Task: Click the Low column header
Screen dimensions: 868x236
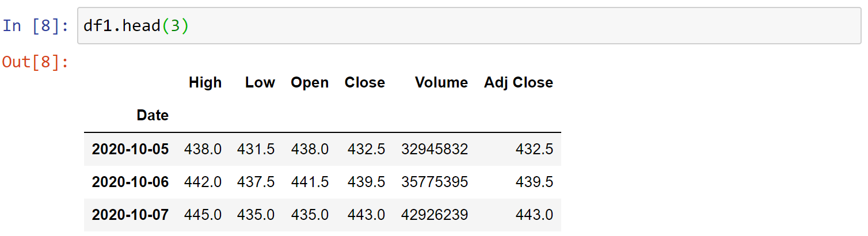Action: point(260,83)
